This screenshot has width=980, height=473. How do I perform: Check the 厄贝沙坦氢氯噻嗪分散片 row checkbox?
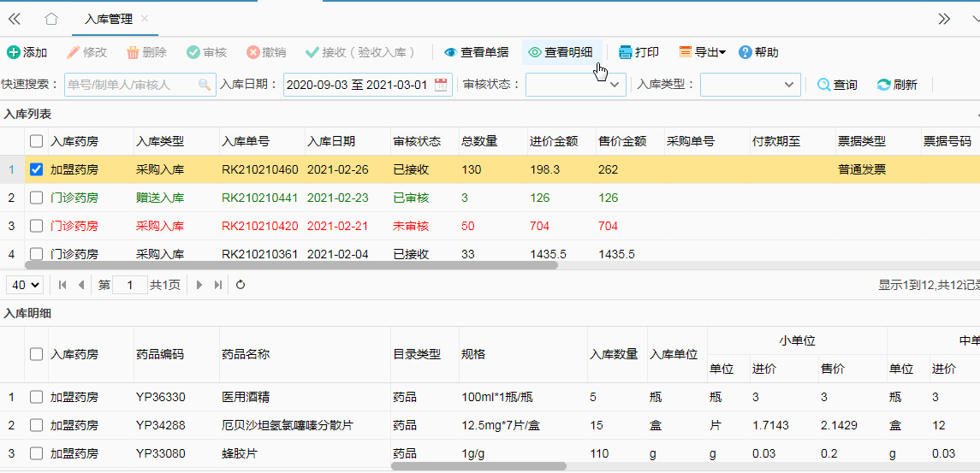tap(37, 425)
